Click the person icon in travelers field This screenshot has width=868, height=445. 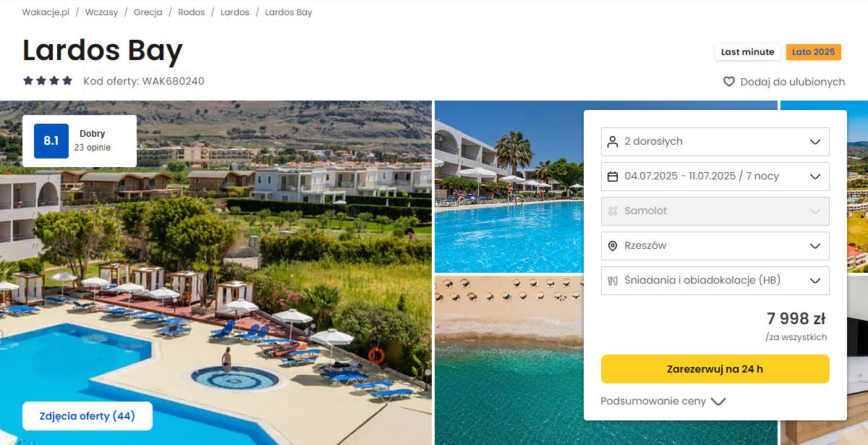tap(613, 142)
